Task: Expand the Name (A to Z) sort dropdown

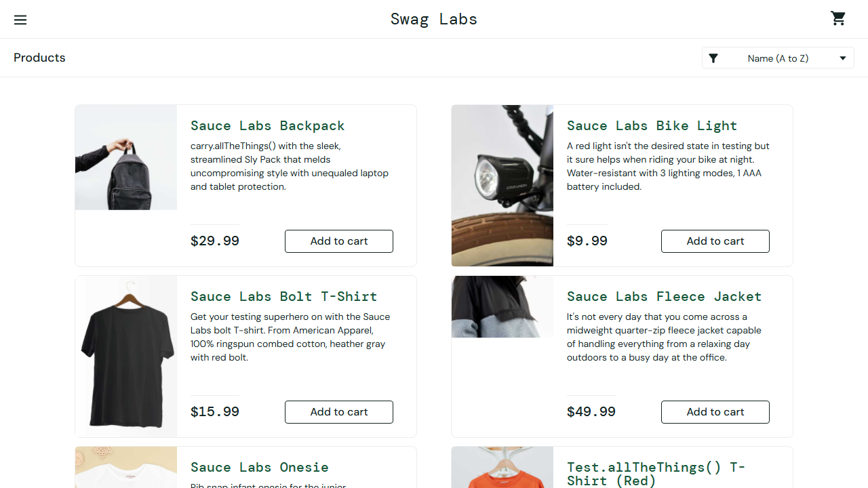Action: pyautogui.click(x=778, y=58)
